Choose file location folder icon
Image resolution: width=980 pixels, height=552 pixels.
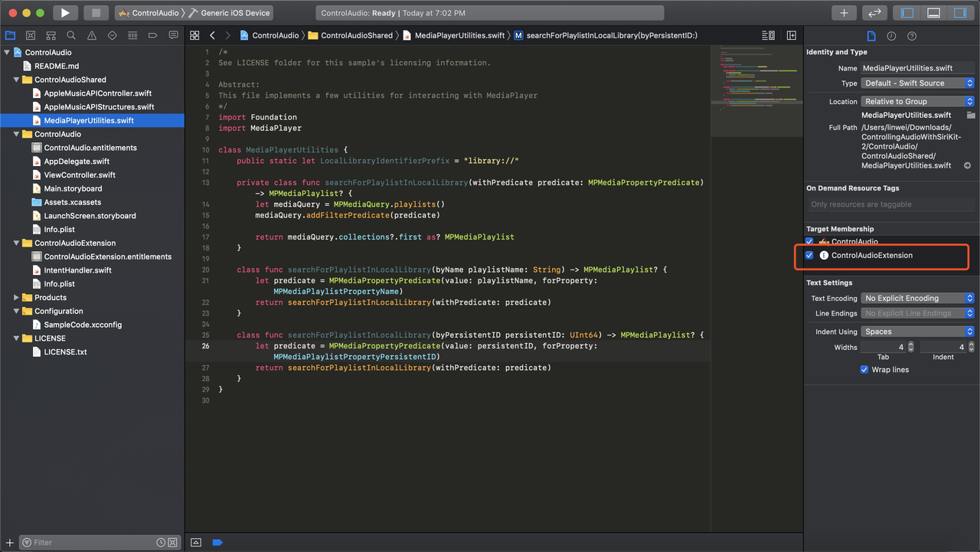click(971, 116)
